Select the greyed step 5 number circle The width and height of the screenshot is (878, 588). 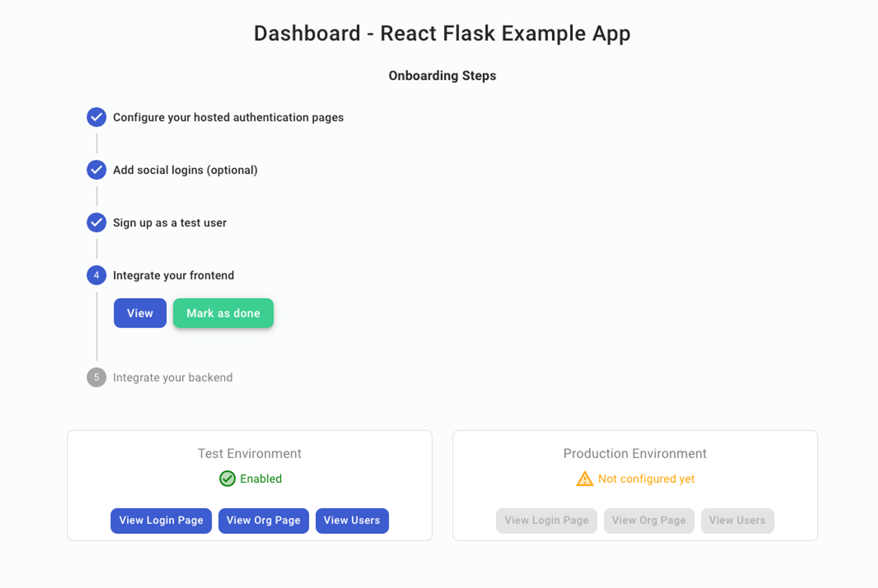pos(97,377)
